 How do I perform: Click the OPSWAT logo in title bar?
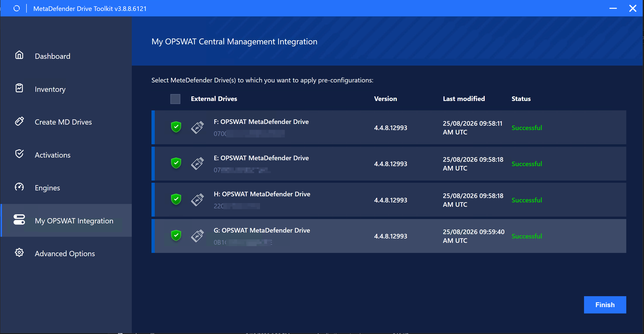point(16,9)
